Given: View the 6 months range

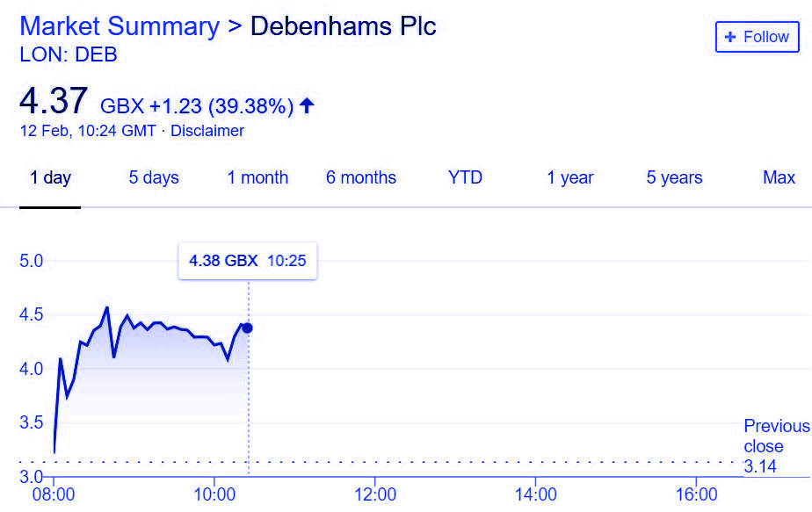Looking at the screenshot, I should pyautogui.click(x=361, y=177).
